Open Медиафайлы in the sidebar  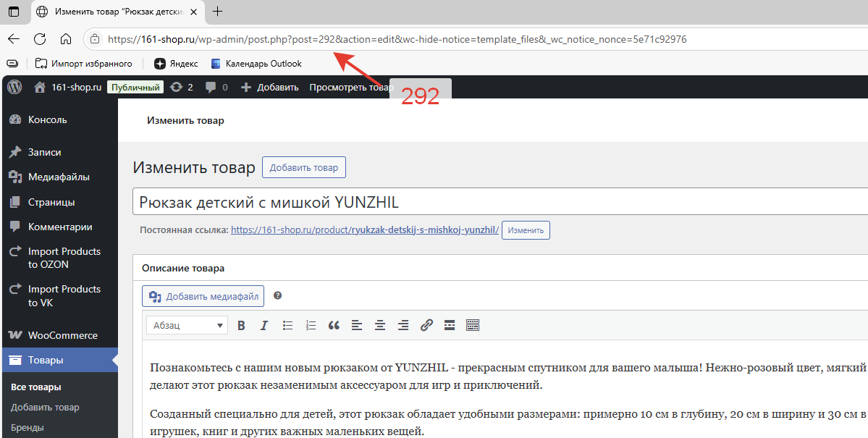[59, 177]
